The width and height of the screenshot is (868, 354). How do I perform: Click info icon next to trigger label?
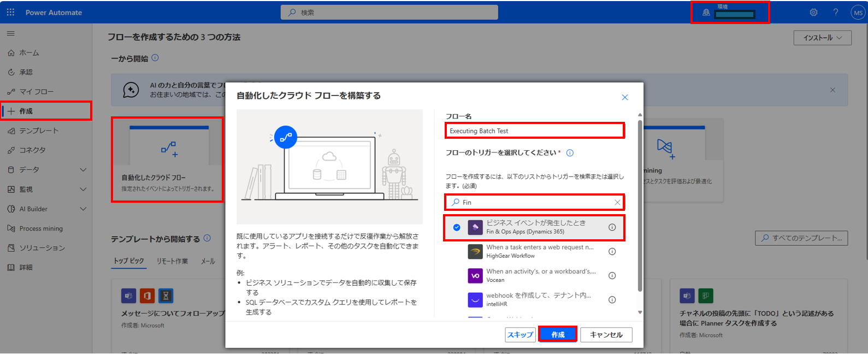point(570,153)
